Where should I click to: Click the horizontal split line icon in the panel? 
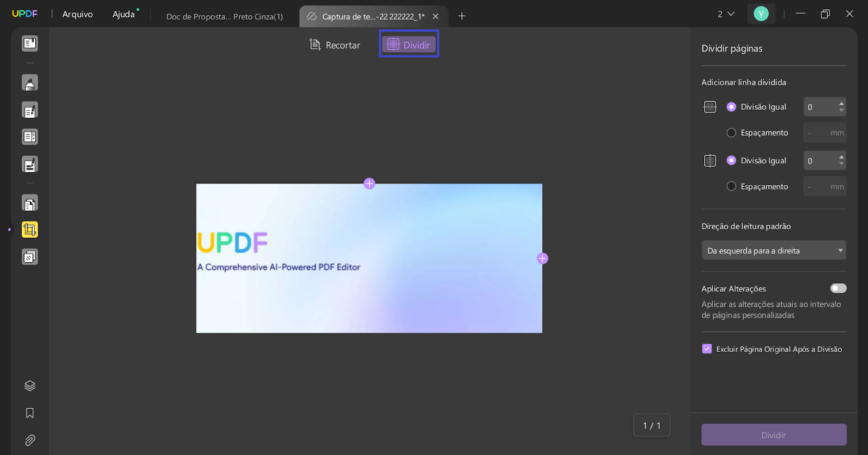click(710, 107)
